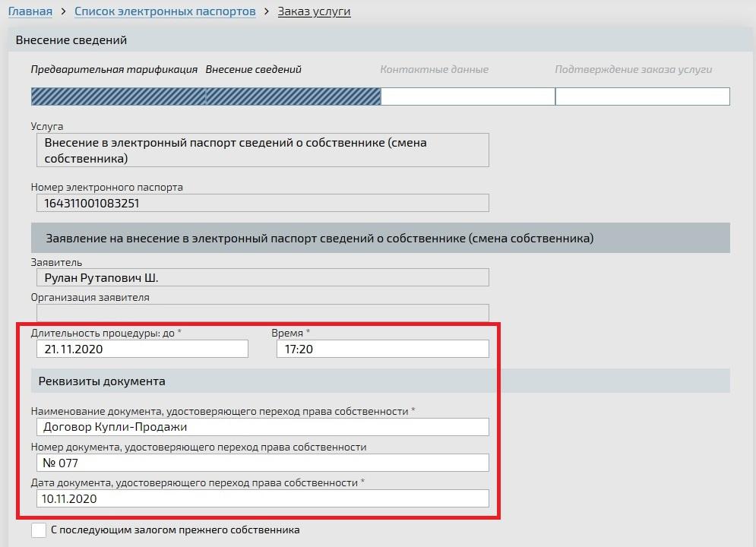Focus the Время field showing 17:20
Viewport: 756px width, 547px height.
(x=383, y=349)
